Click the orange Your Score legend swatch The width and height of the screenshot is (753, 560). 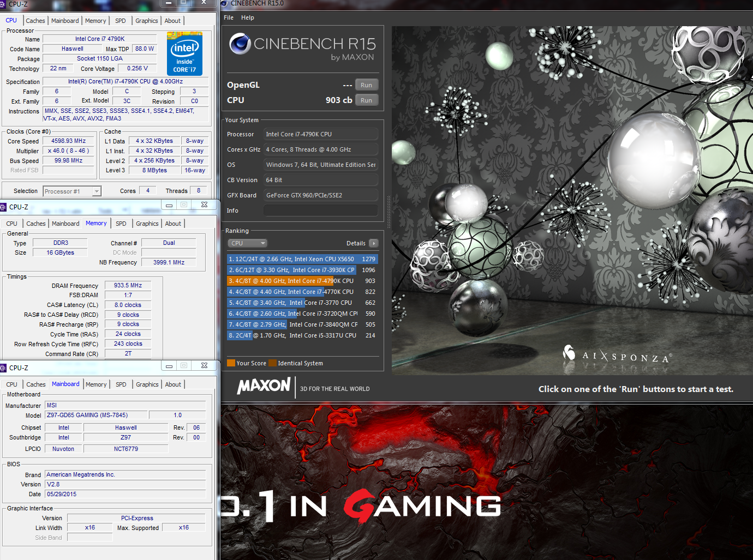(231, 363)
